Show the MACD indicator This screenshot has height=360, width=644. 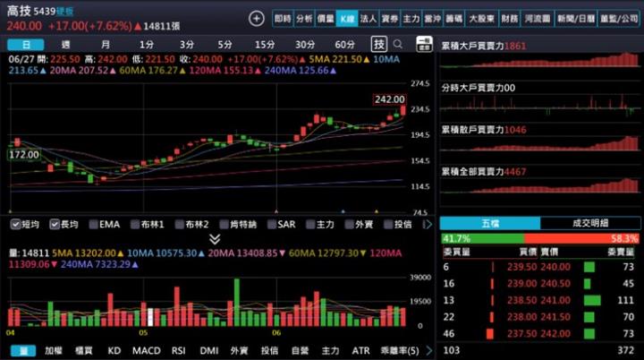pyautogui.click(x=146, y=350)
